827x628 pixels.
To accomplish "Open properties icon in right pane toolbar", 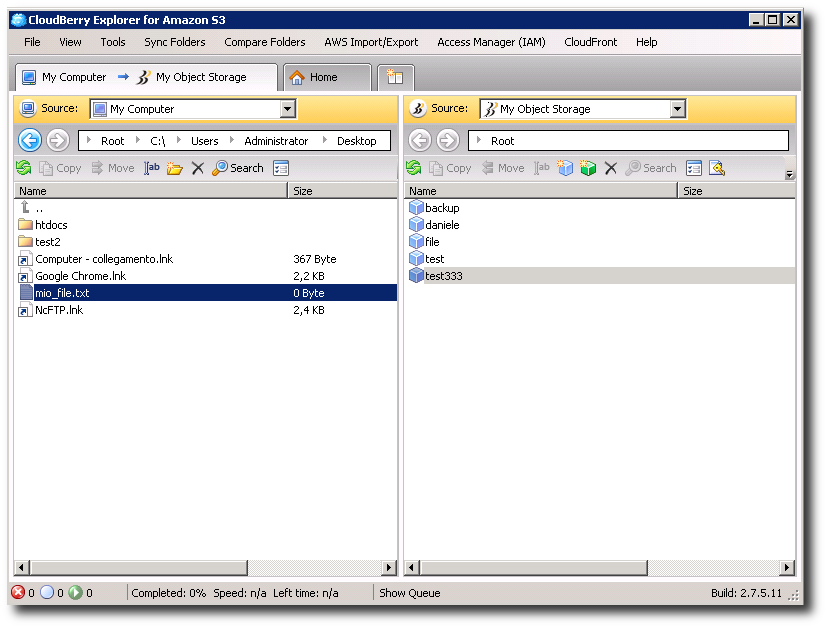I will click(x=694, y=168).
